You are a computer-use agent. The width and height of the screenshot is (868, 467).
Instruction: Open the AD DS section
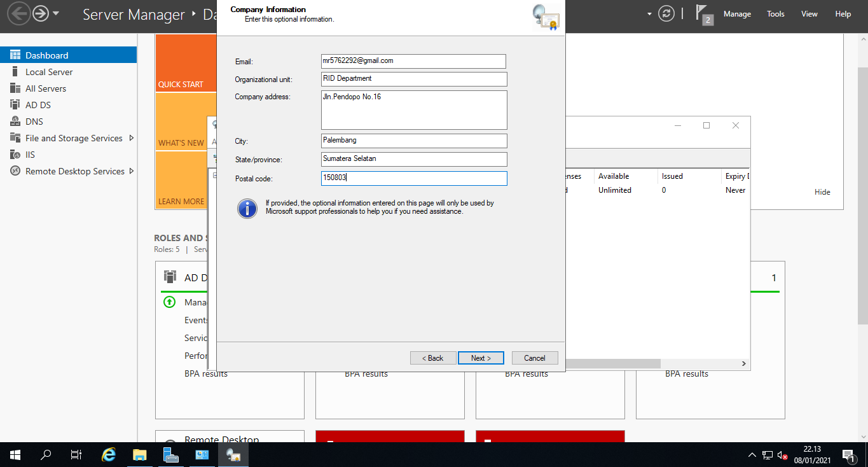[x=39, y=104]
